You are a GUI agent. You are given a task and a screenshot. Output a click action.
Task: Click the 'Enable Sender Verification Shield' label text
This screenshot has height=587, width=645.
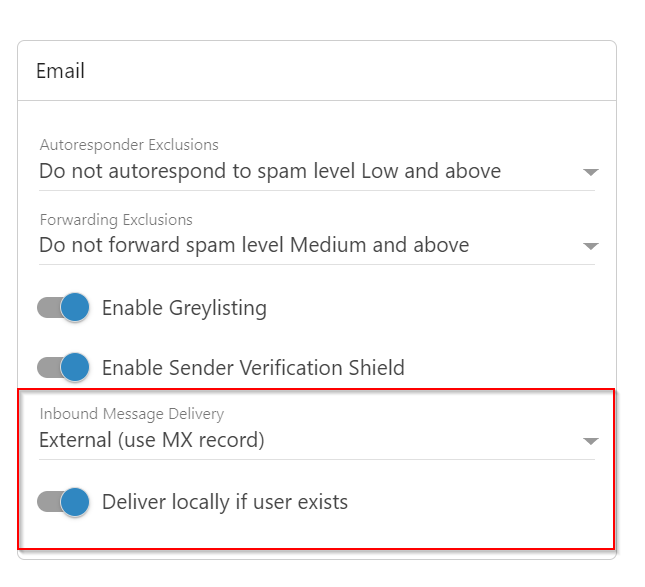[253, 368]
